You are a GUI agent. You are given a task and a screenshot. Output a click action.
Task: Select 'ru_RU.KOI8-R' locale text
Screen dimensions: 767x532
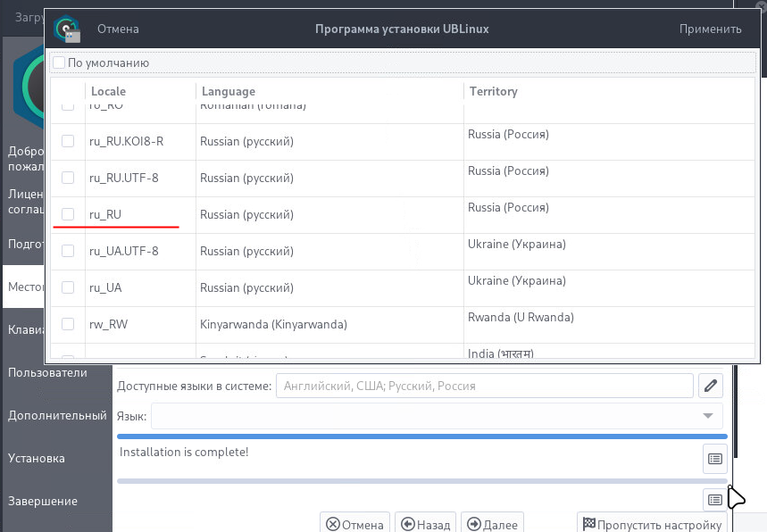coord(126,141)
